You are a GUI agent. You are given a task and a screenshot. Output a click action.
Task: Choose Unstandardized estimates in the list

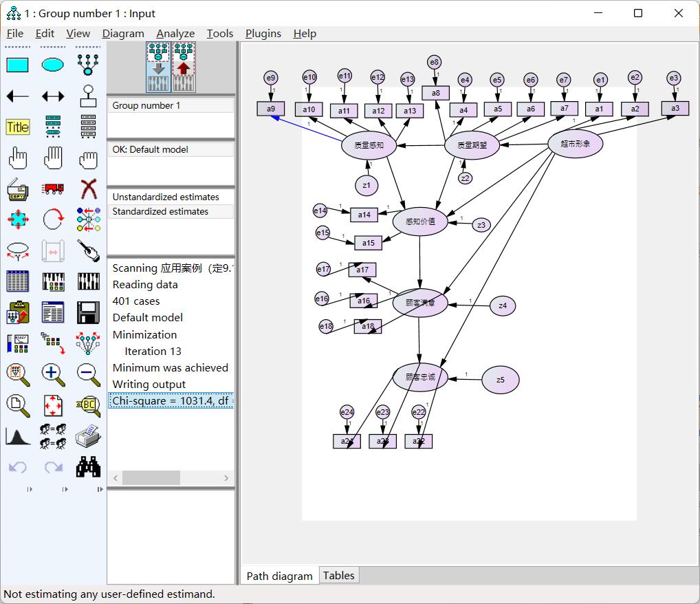point(166,197)
